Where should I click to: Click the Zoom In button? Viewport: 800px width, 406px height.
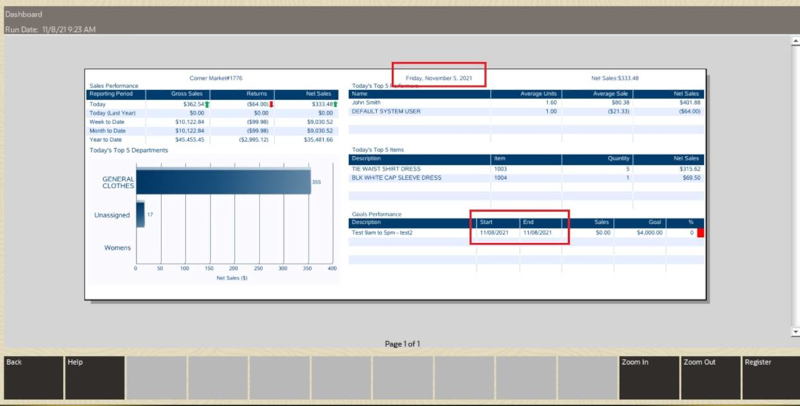649,377
